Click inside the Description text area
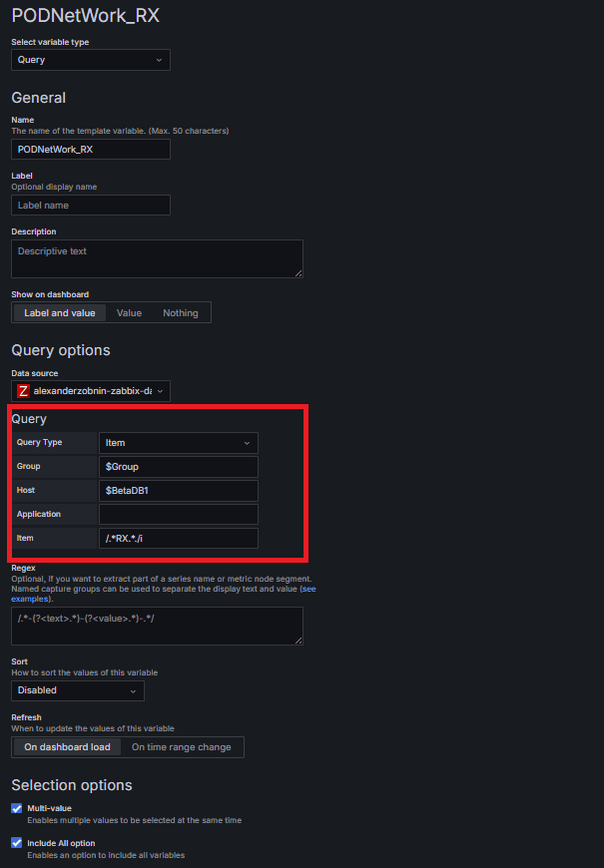The image size is (604, 868). (x=157, y=258)
